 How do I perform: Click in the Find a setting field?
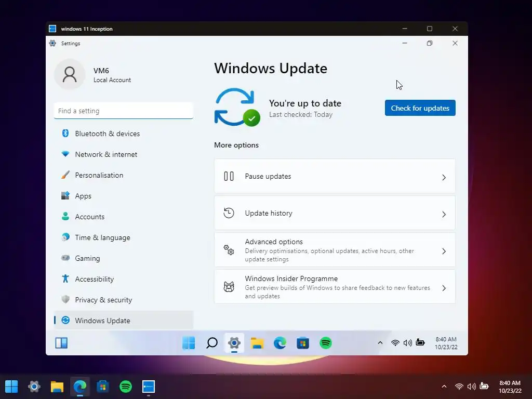(124, 111)
